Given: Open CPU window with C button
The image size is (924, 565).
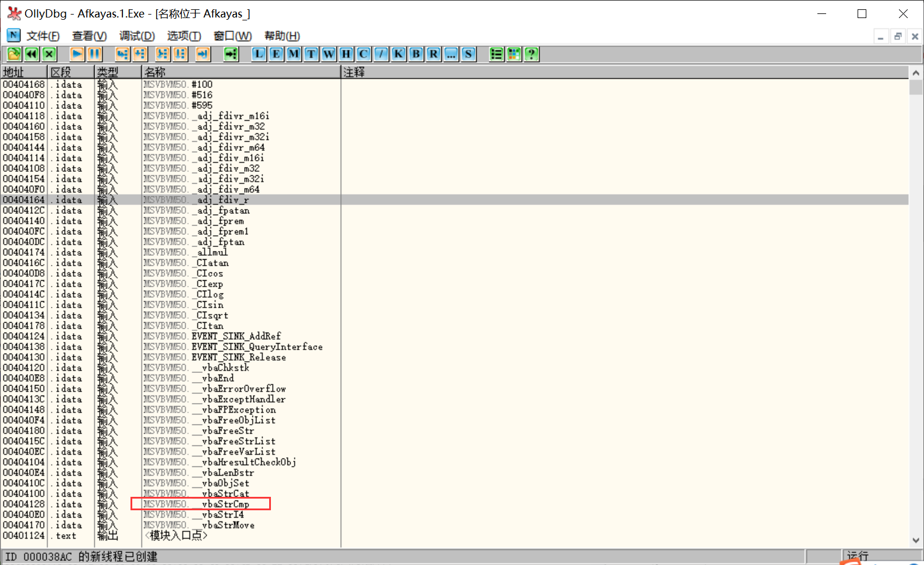Looking at the screenshot, I should click(x=364, y=54).
